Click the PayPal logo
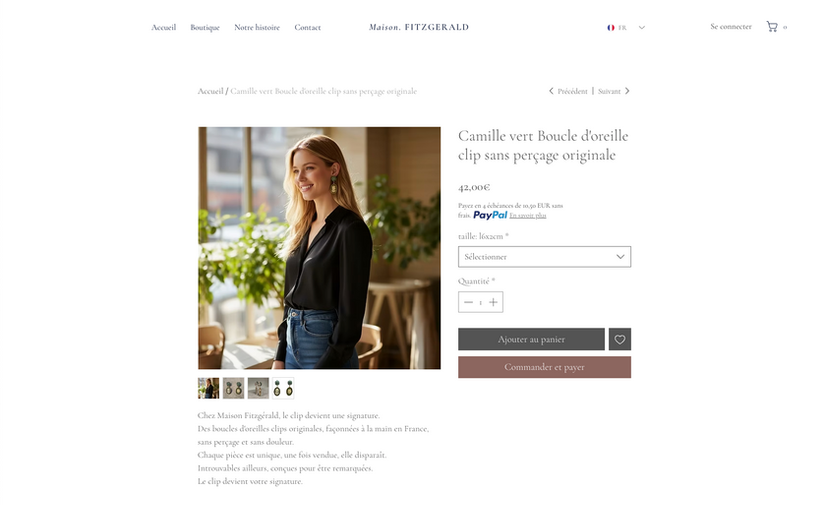The height and width of the screenshot is (505, 825). pyautogui.click(x=490, y=215)
